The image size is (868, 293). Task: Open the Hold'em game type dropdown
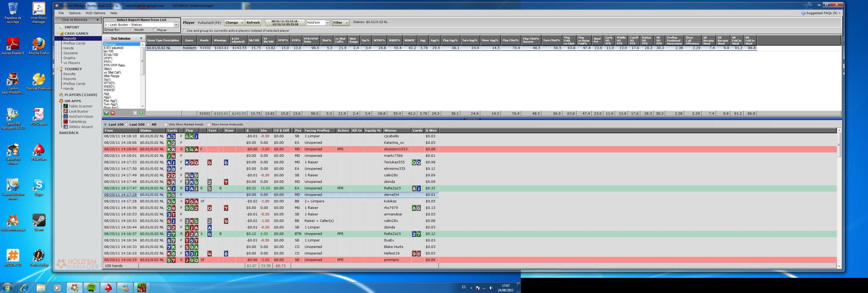[327, 23]
